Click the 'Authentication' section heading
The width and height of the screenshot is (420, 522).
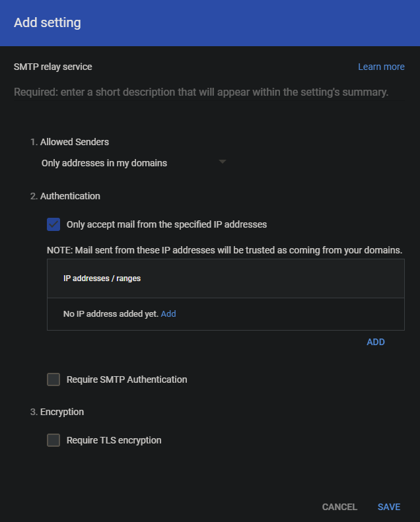pos(70,196)
